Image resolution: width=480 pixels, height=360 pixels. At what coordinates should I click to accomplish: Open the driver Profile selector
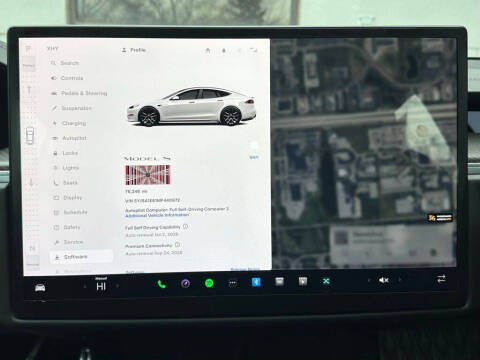[x=134, y=50]
